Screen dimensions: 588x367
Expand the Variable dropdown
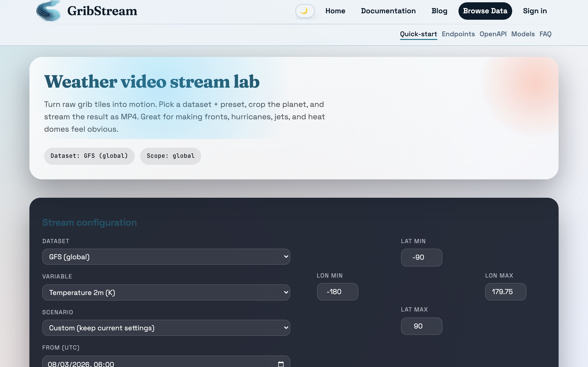tap(166, 292)
